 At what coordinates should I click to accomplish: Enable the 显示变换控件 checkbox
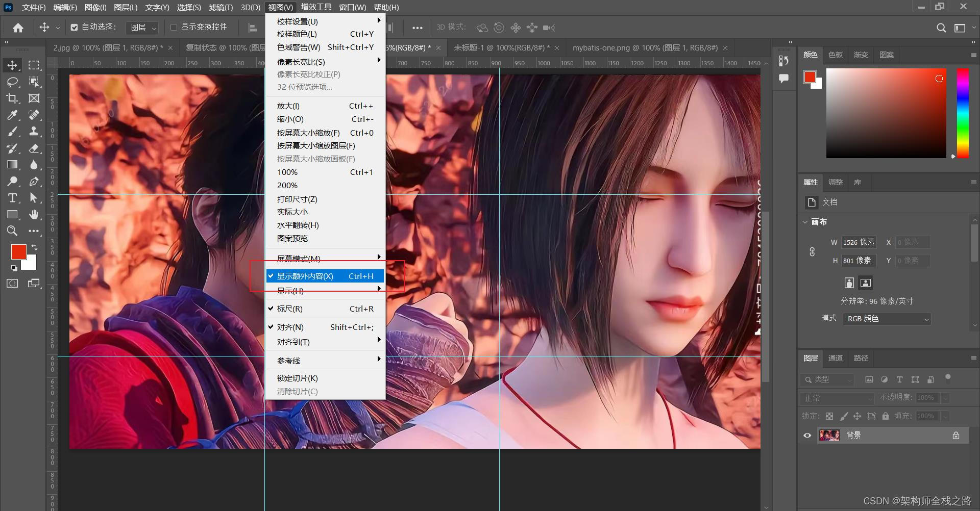(174, 28)
